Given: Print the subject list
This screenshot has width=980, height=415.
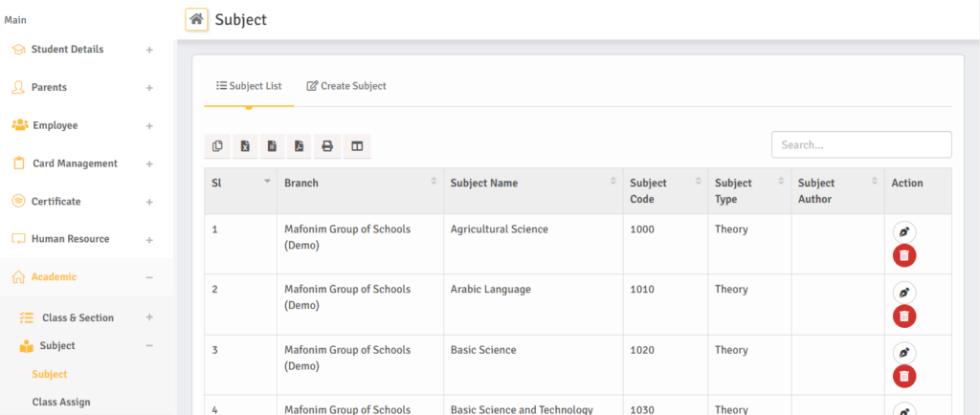Looking at the screenshot, I should click(327, 146).
